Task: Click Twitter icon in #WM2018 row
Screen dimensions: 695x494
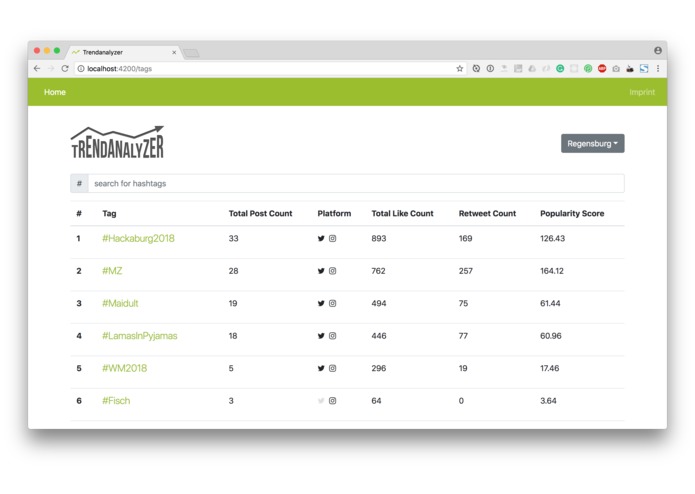Action: (321, 368)
